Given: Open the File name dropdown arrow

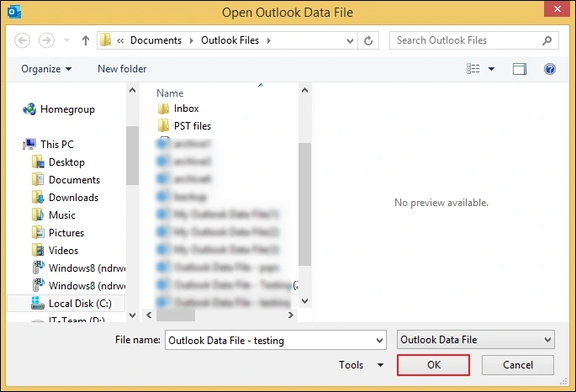Looking at the screenshot, I should 380,341.
